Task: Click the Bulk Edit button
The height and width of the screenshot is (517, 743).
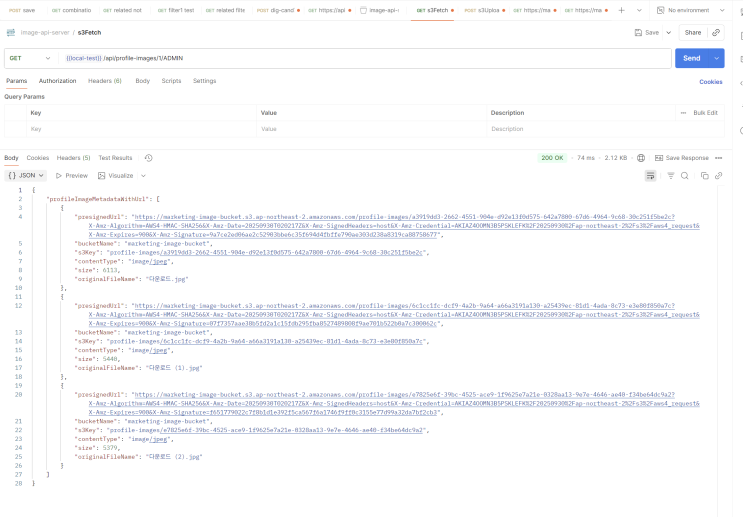Action: pos(705,113)
